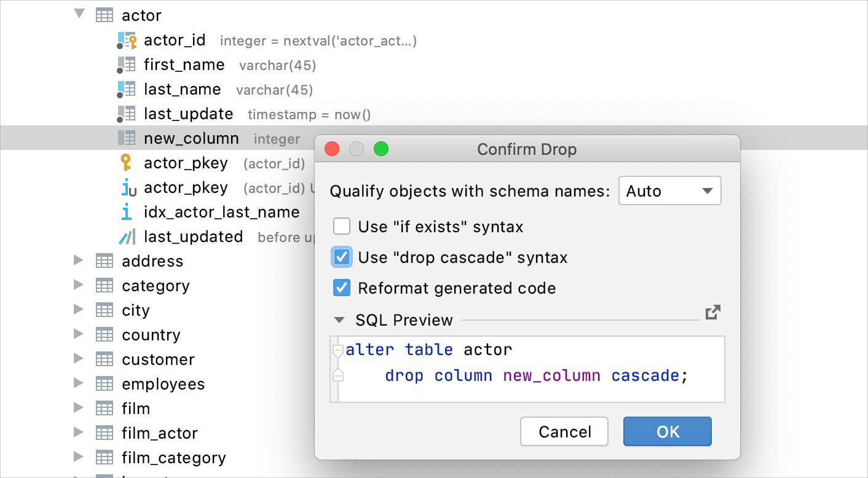
Task: Open the schema qualification Auto dropdown
Action: tap(669, 190)
